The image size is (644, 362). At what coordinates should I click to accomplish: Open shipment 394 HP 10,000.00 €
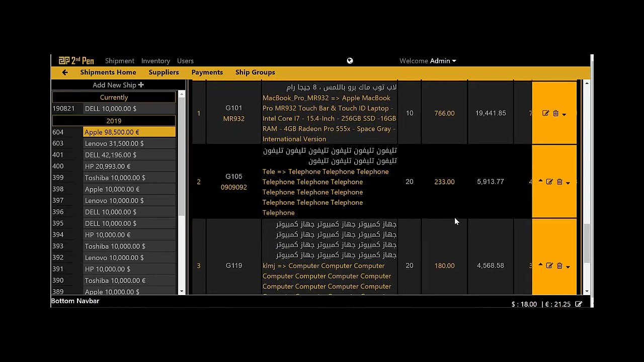tap(114, 235)
